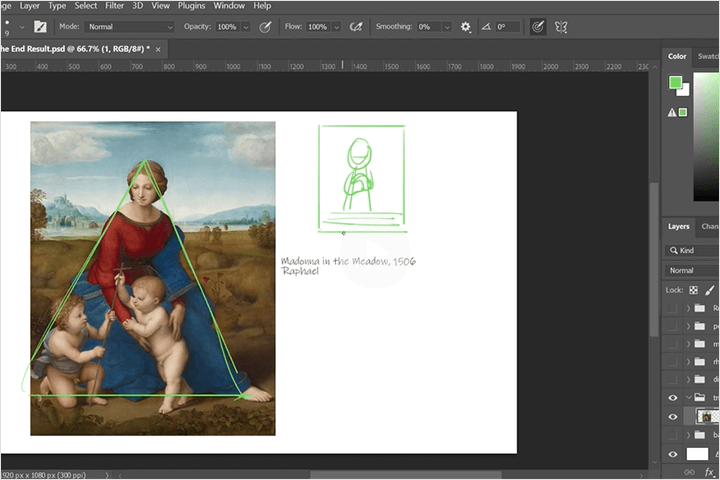
Task: Click the link layers icon
Action: (x=689, y=472)
